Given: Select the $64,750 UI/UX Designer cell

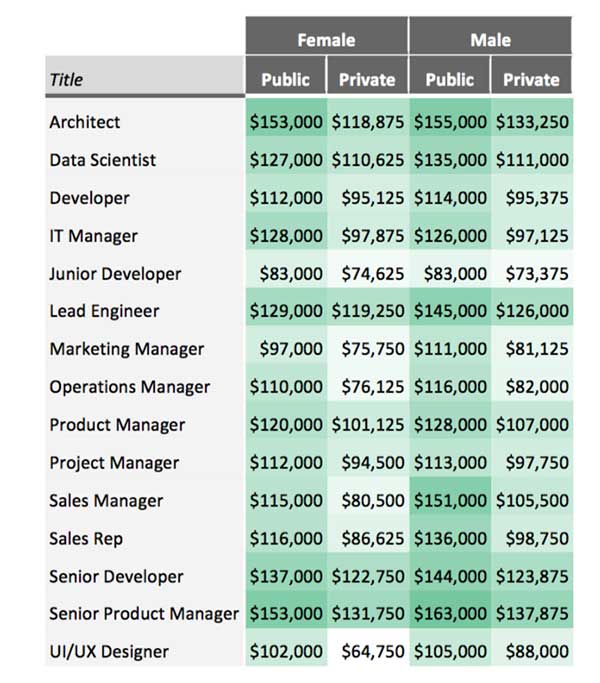Looking at the screenshot, I should tap(368, 652).
